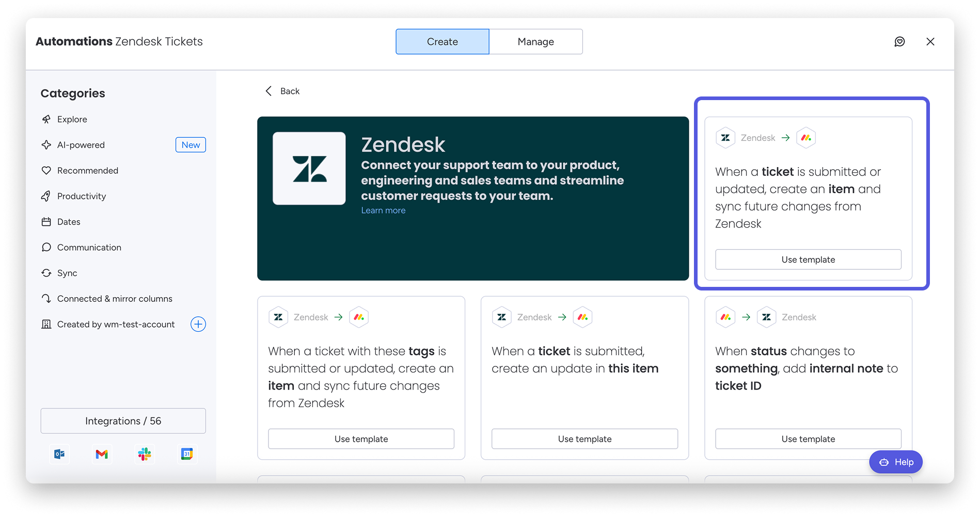Click the AI-powered sparkle icon

pos(46,145)
